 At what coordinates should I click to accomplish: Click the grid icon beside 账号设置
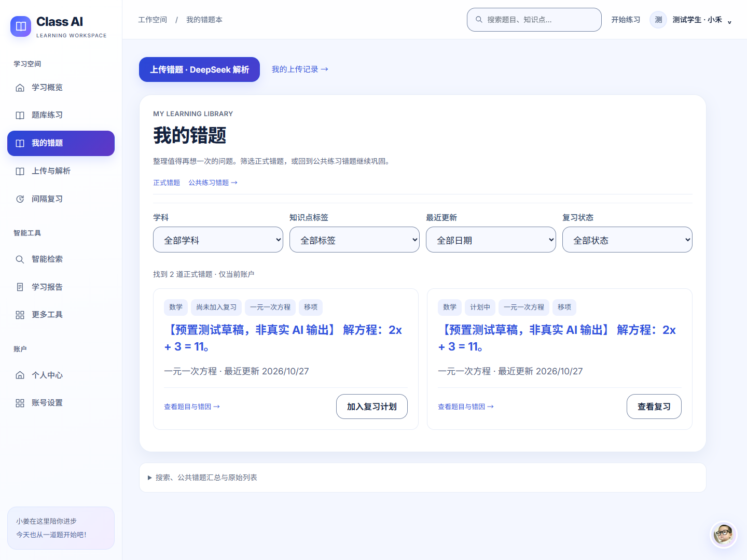click(20, 403)
